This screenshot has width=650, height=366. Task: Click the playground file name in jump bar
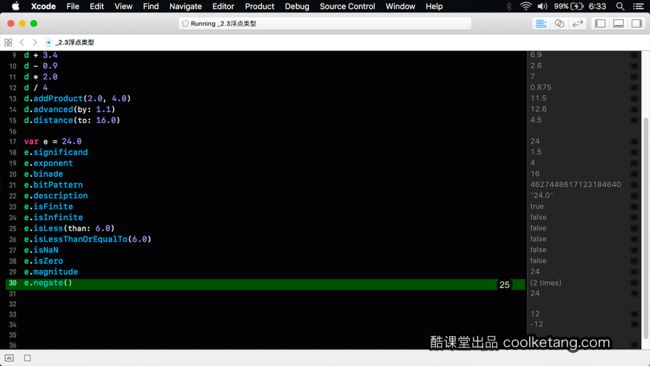(75, 42)
